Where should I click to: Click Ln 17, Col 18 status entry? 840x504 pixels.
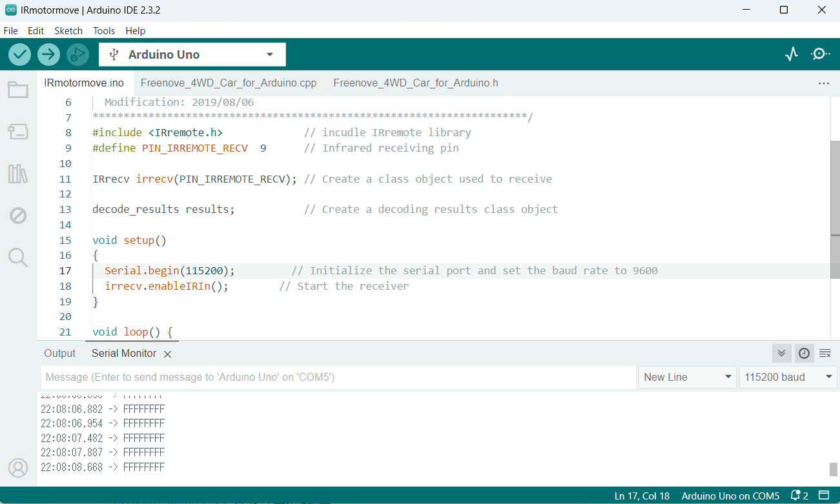(642, 496)
